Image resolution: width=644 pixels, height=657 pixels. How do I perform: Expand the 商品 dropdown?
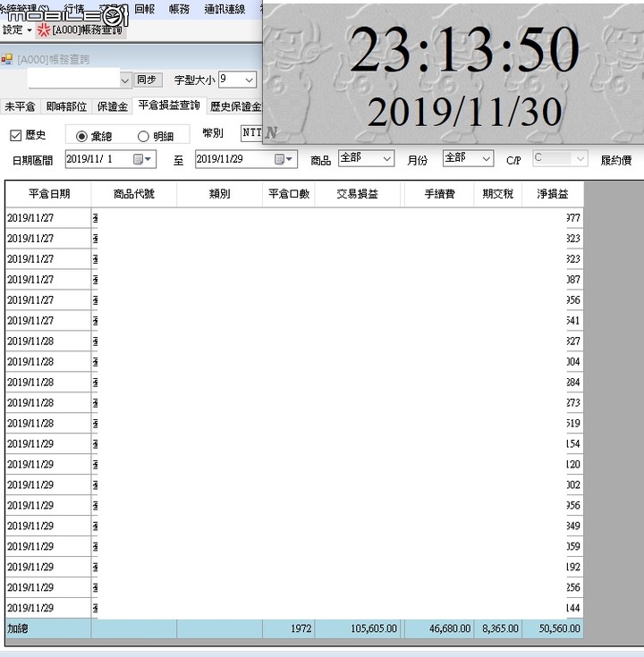click(x=386, y=158)
